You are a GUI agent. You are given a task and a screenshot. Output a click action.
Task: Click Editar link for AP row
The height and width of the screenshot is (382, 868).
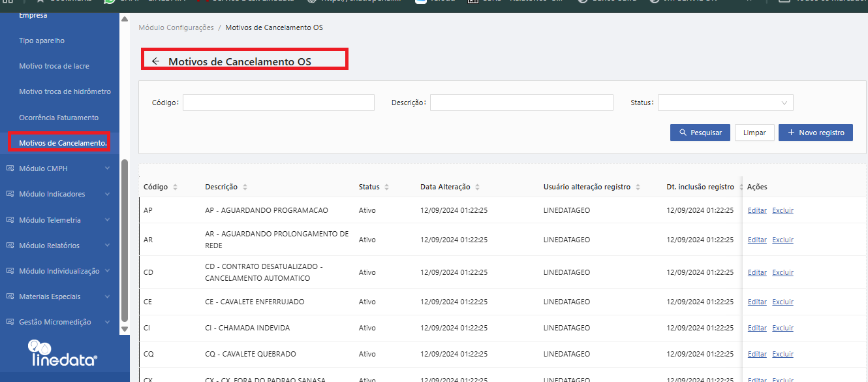(757, 210)
